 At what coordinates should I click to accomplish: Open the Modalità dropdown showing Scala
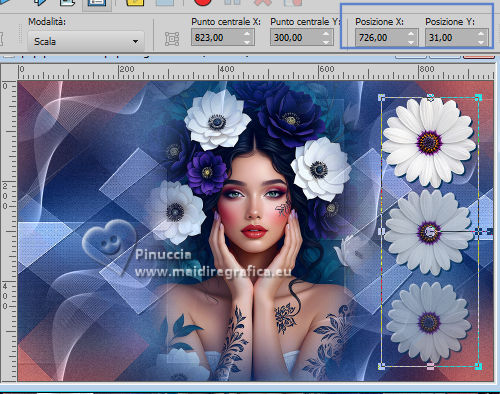pyautogui.click(x=86, y=41)
